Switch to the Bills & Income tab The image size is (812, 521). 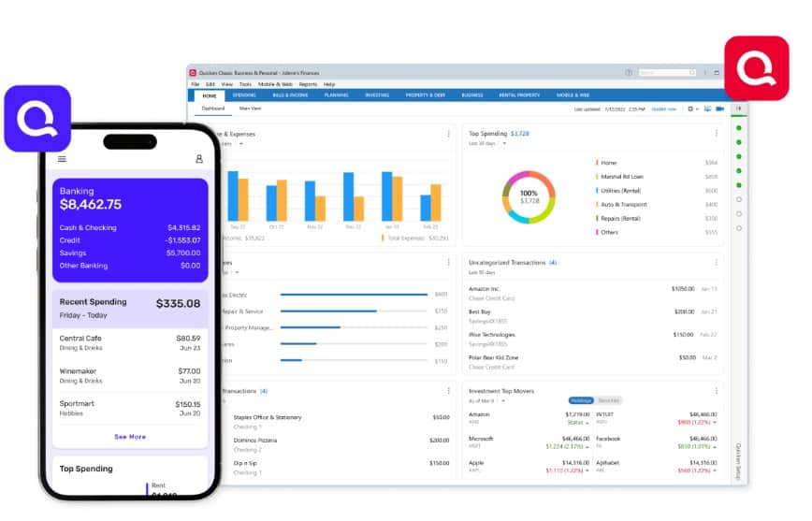(x=290, y=95)
